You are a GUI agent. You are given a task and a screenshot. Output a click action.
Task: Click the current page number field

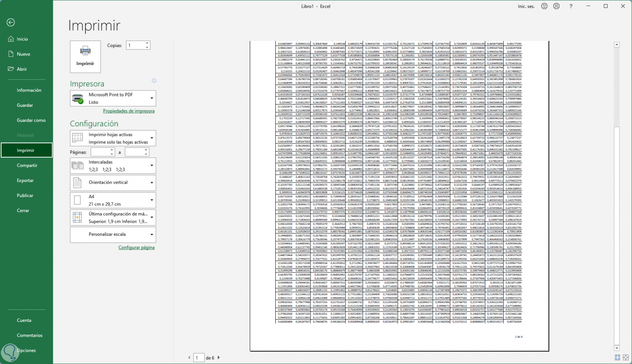(x=198, y=357)
